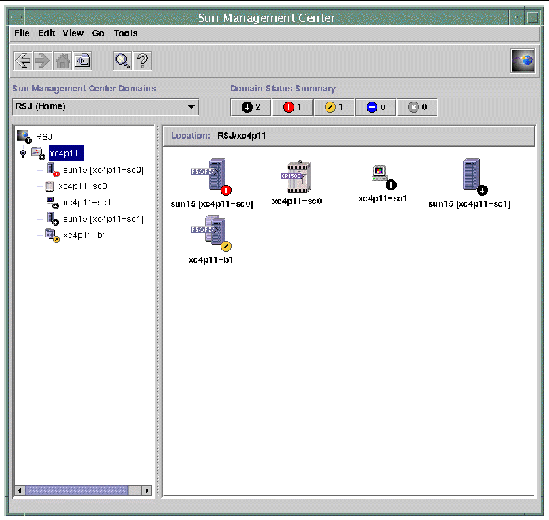Collapse the xc4p11 tree node
The image size is (549, 520).
click(23, 153)
